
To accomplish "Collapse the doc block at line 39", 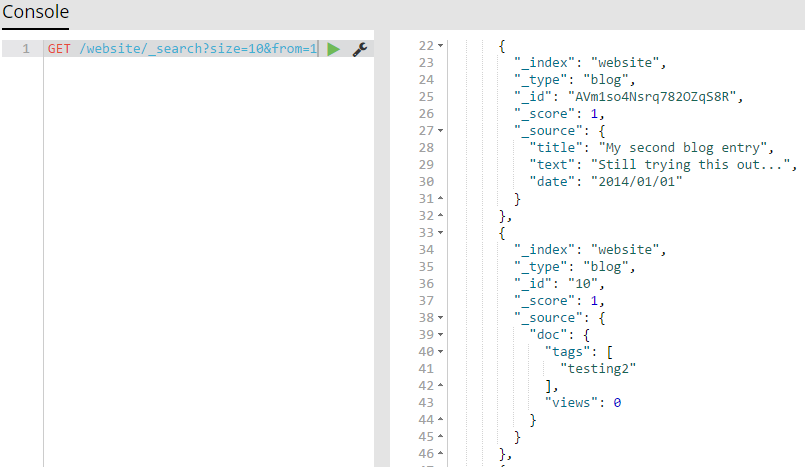I will tap(440, 334).
